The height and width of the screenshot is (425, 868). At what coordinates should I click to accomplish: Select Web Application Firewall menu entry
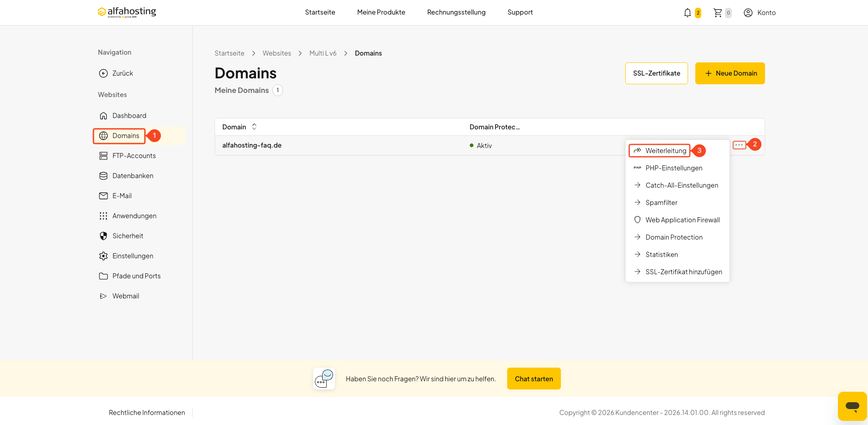point(677,220)
